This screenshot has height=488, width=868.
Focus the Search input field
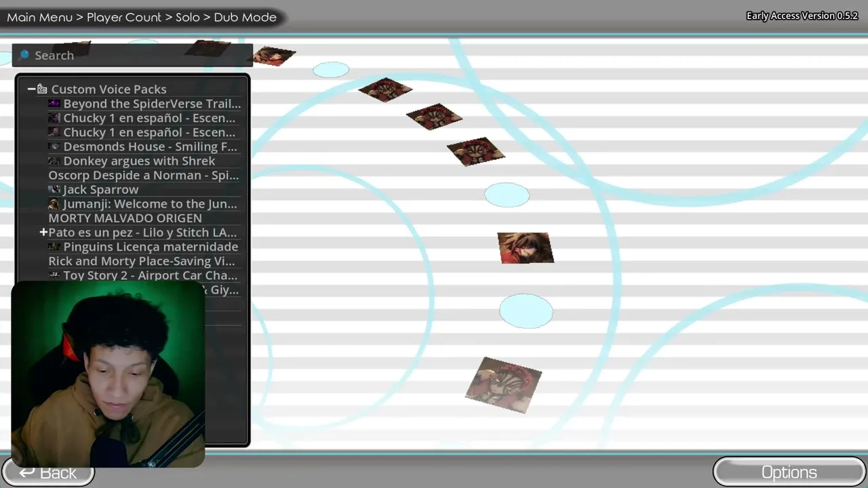tap(132, 55)
